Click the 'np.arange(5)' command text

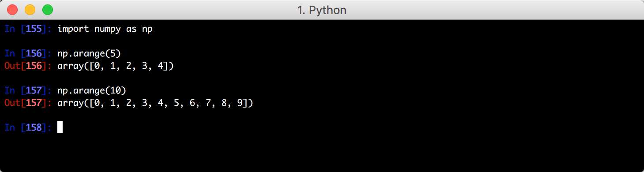point(89,54)
